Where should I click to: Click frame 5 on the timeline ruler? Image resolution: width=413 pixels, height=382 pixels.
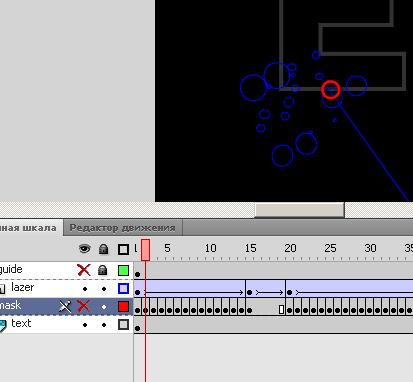point(167,248)
